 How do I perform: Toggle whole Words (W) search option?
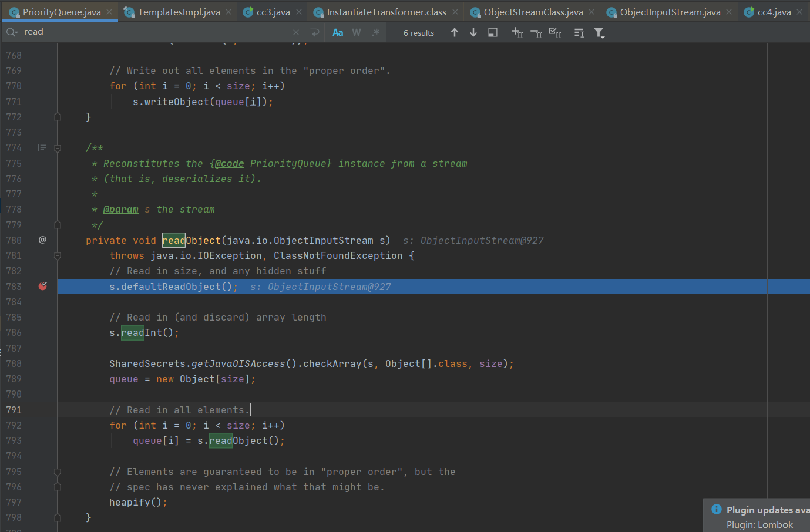point(357,33)
